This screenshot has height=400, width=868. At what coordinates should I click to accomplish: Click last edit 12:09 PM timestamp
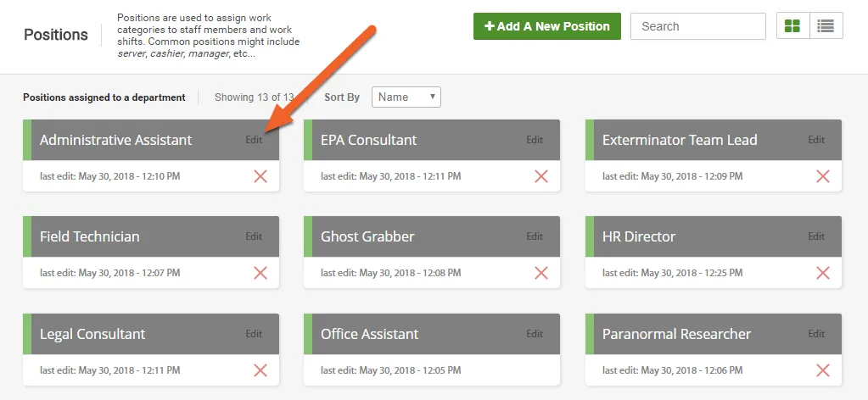pyautogui.click(x=673, y=176)
